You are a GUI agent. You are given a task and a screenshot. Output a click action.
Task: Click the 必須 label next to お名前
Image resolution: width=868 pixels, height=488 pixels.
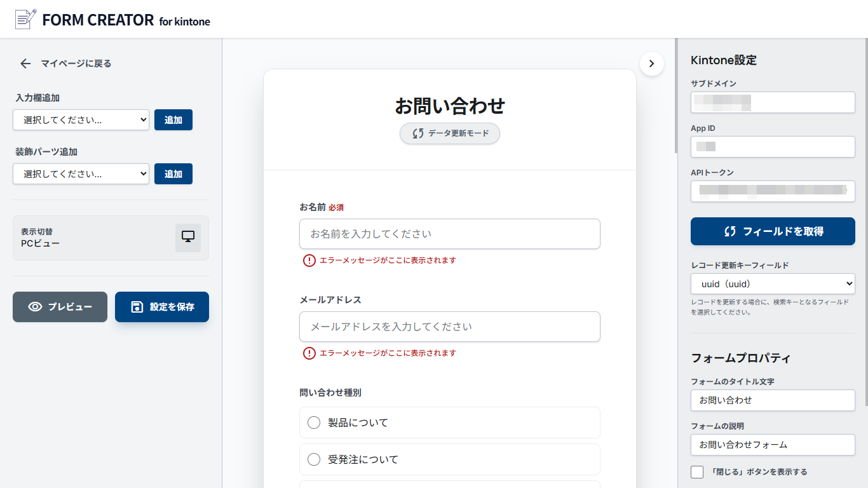[x=336, y=207]
